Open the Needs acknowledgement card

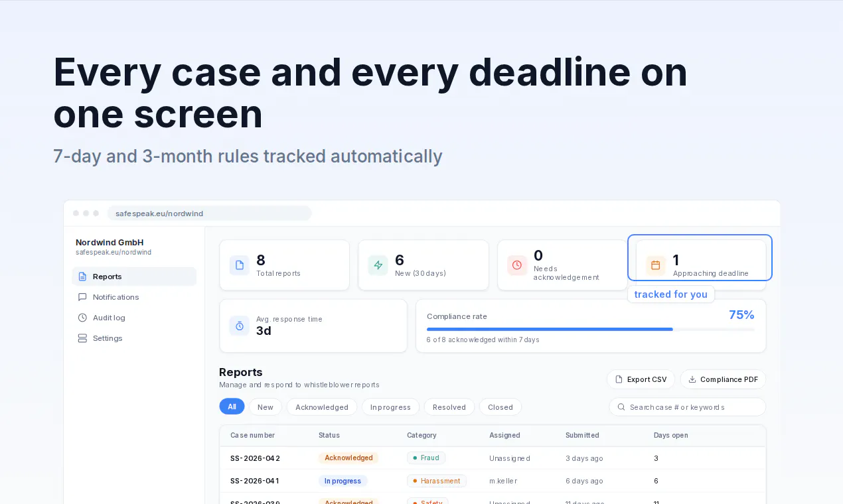[x=562, y=265]
